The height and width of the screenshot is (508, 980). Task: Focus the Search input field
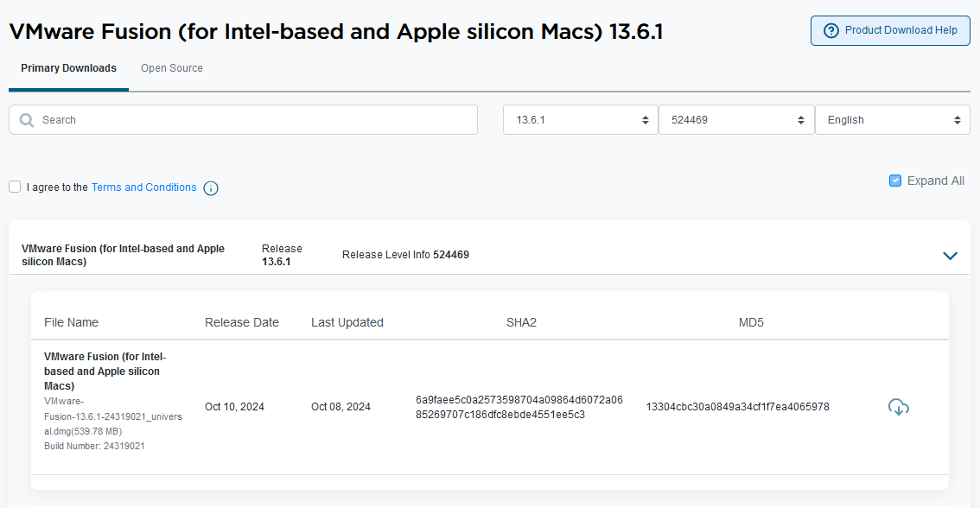(x=243, y=119)
